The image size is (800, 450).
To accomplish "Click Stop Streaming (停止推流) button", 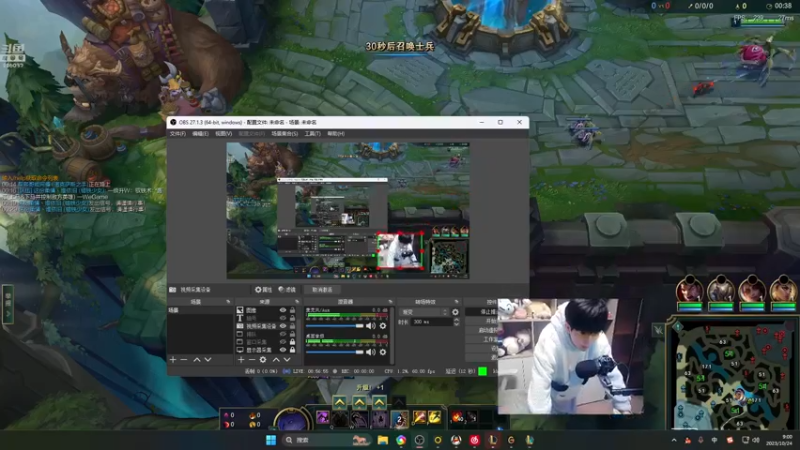I will pyautogui.click(x=482, y=312).
